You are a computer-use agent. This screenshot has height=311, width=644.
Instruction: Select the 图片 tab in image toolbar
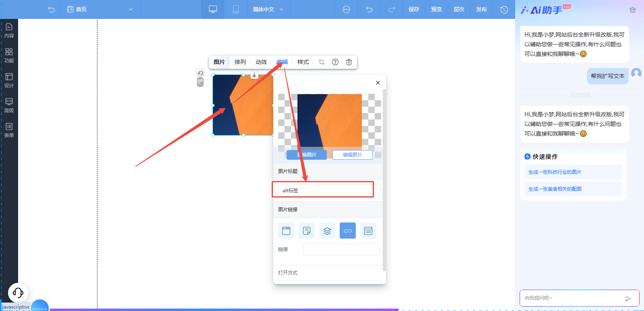219,62
